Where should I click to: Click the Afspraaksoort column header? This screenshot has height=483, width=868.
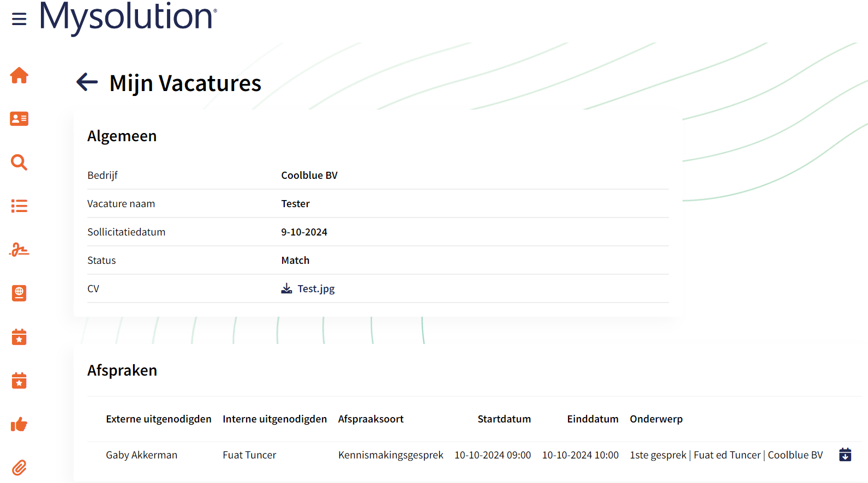[370, 419]
